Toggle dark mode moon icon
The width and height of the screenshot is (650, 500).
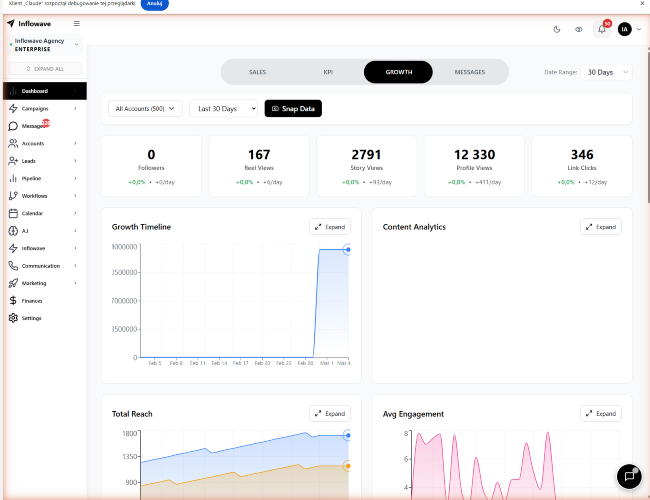[557, 29]
